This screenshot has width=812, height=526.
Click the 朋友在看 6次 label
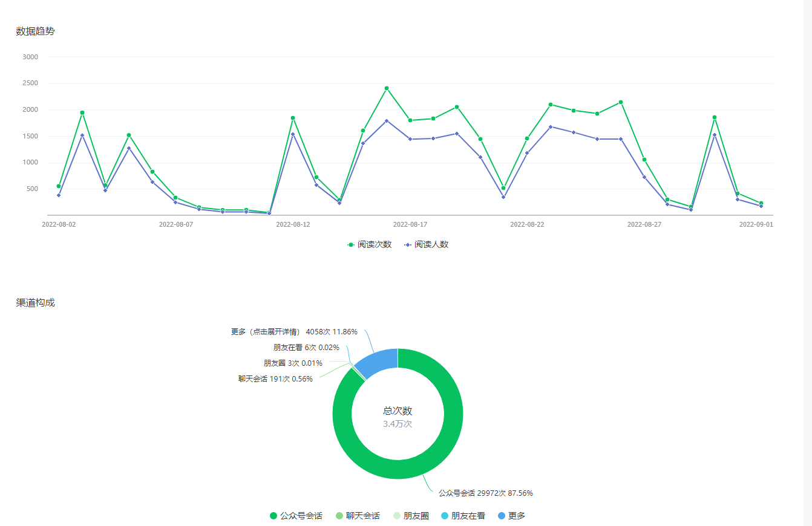click(306, 348)
